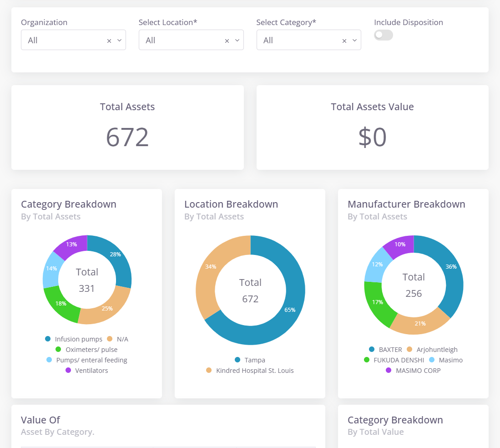Viewport: 500px width, 448px height.
Task: Toggle the FUKUDA DENSHI legend marker
Action: pyautogui.click(x=367, y=360)
